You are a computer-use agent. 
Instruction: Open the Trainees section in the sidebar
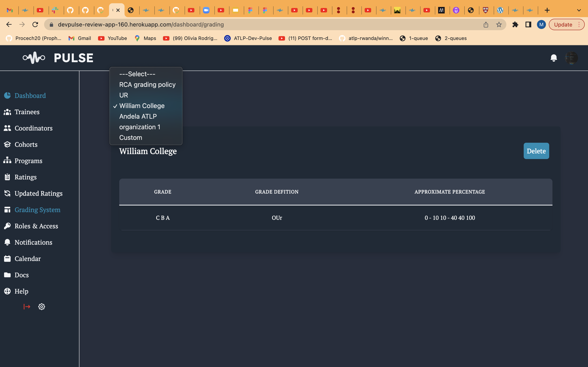(27, 112)
